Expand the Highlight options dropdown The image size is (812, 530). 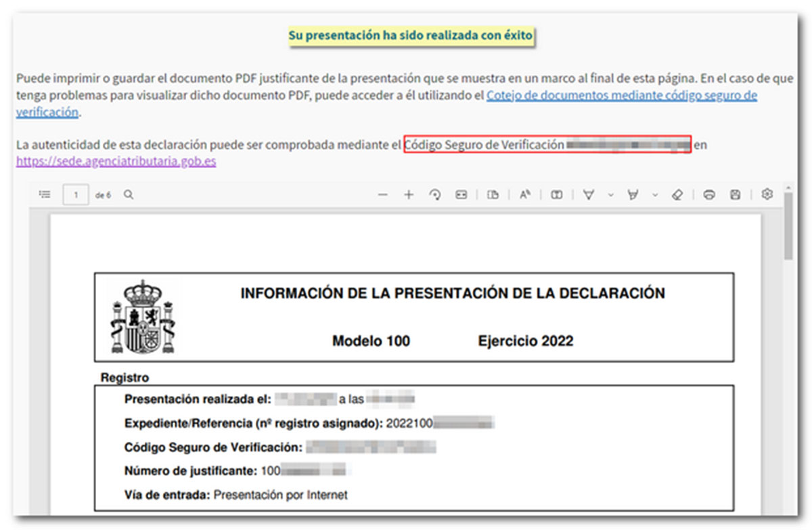[655, 195]
